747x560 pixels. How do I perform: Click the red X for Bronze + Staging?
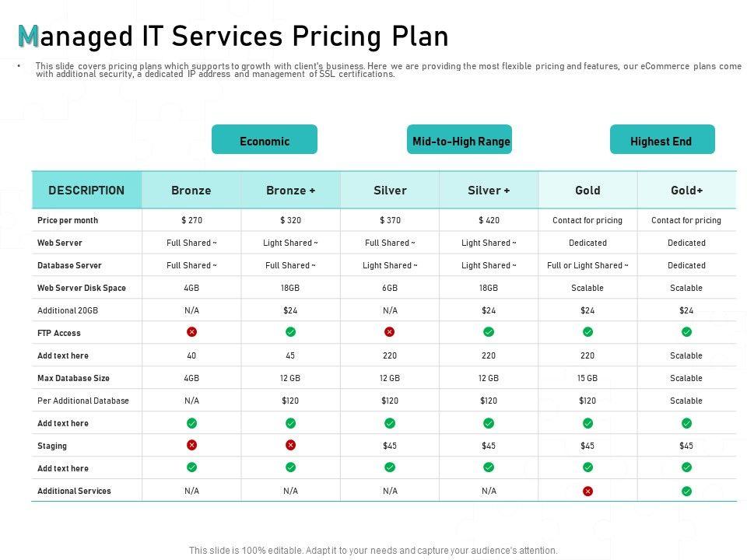coord(290,446)
